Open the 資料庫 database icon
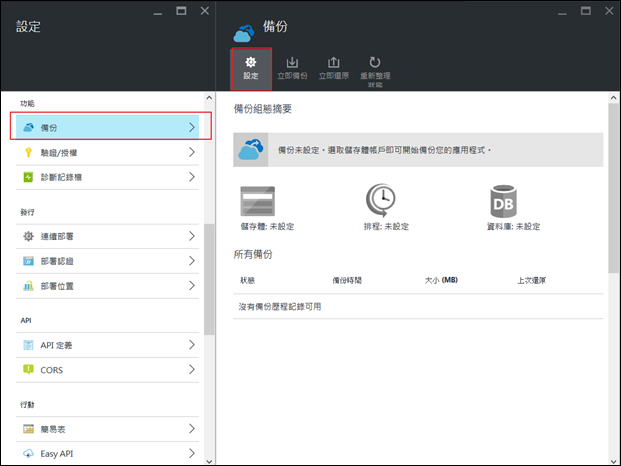The image size is (621, 466). point(503,202)
